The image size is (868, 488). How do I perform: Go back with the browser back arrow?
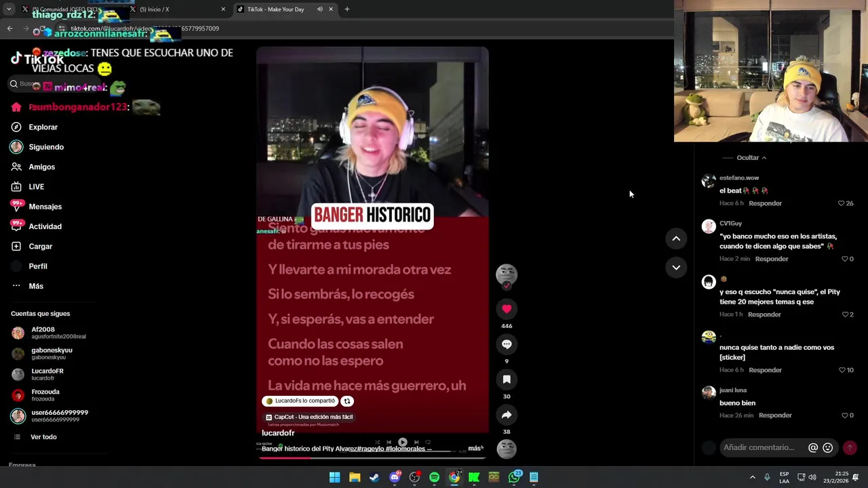pyautogui.click(x=10, y=28)
